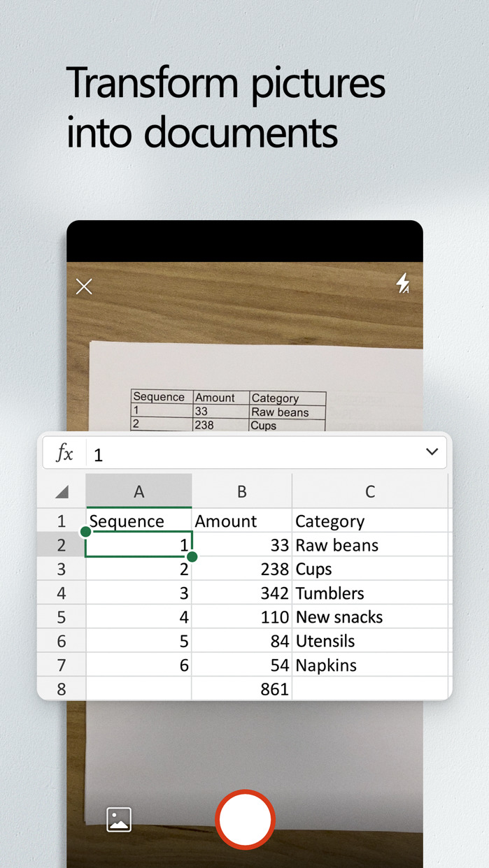
Task: Select row 8 header
Action: [62, 689]
